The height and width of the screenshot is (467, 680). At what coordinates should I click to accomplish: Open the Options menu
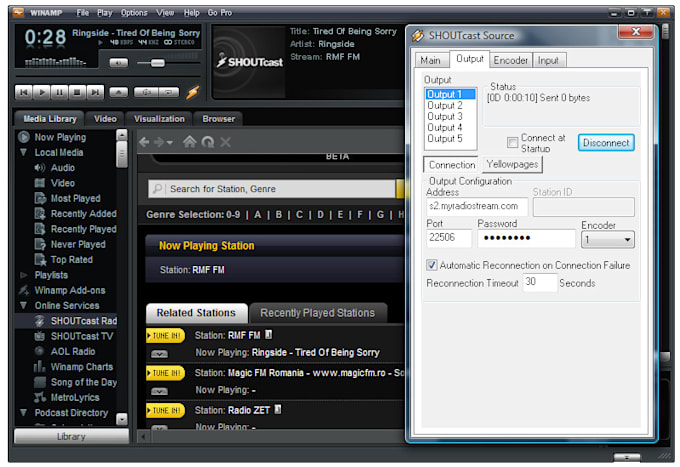[x=134, y=13]
